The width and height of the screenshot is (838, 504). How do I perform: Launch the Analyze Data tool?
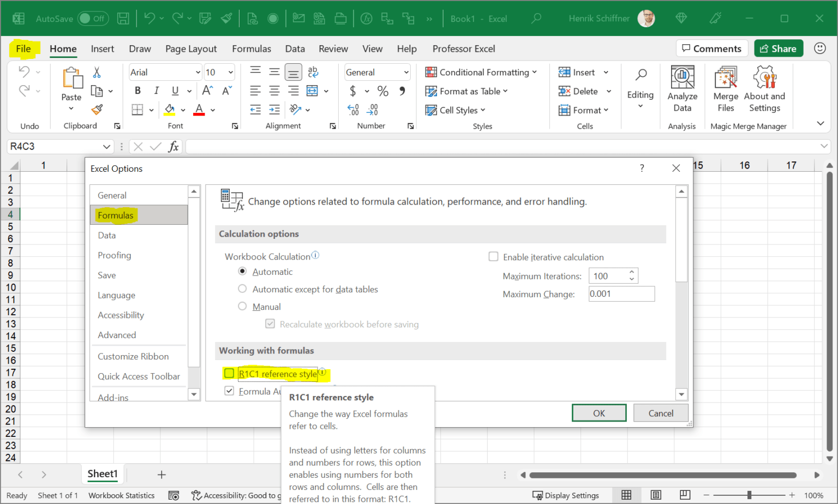click(683, 87)
